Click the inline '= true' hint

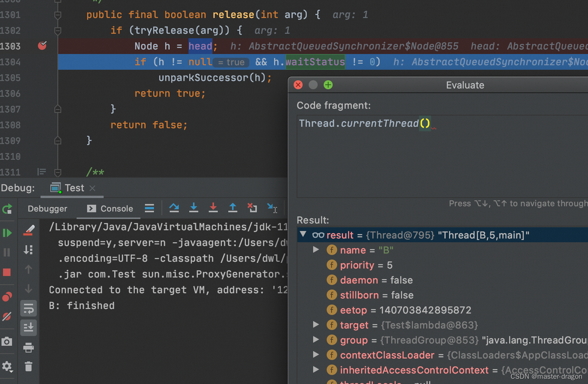(231, 62)
